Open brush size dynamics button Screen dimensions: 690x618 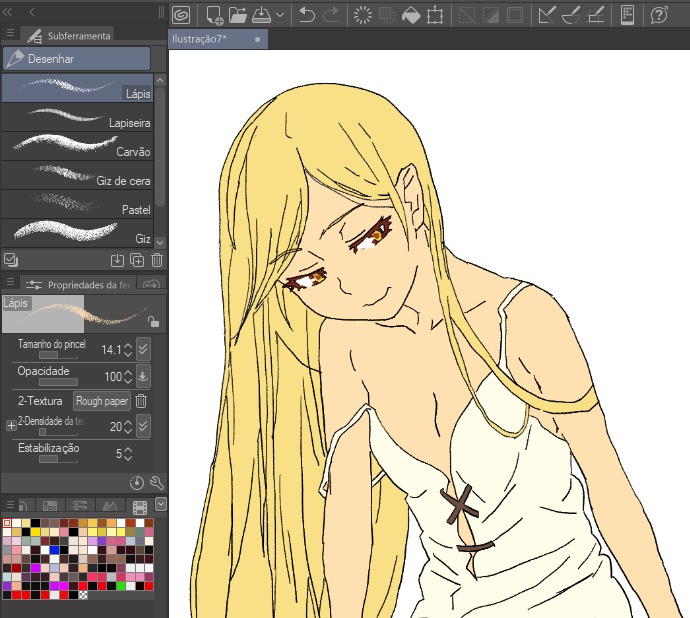143,349
